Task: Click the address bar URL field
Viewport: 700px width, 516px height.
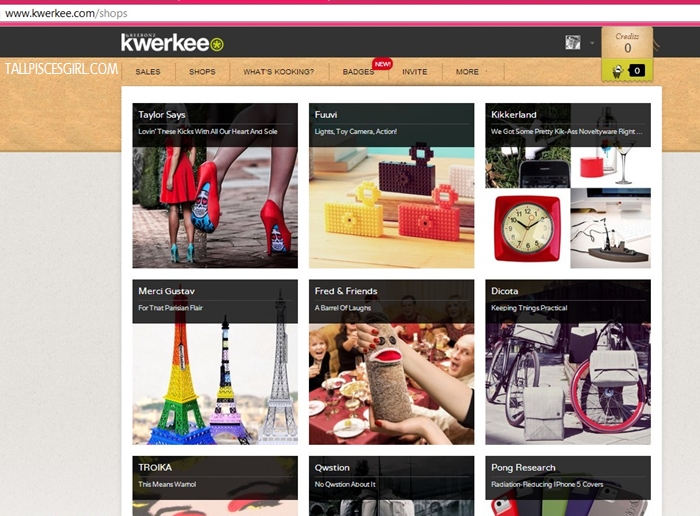Action: click(350, 13)
